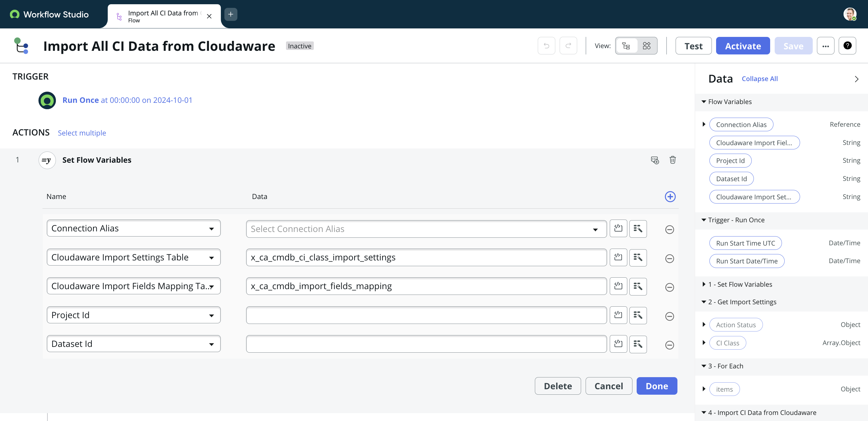This screenshot has width=868, height=421.
Task: Open a new tab with the plus button
Action: [230, 14]
